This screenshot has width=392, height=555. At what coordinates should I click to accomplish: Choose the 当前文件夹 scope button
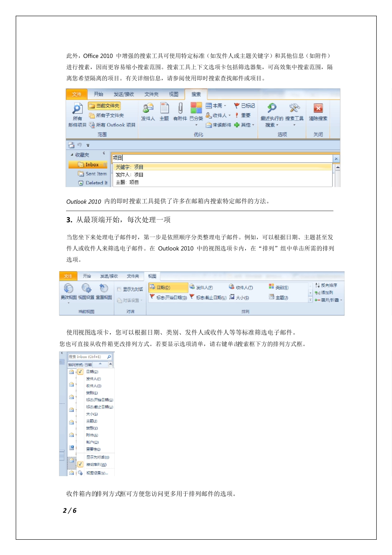pos(104,106)
